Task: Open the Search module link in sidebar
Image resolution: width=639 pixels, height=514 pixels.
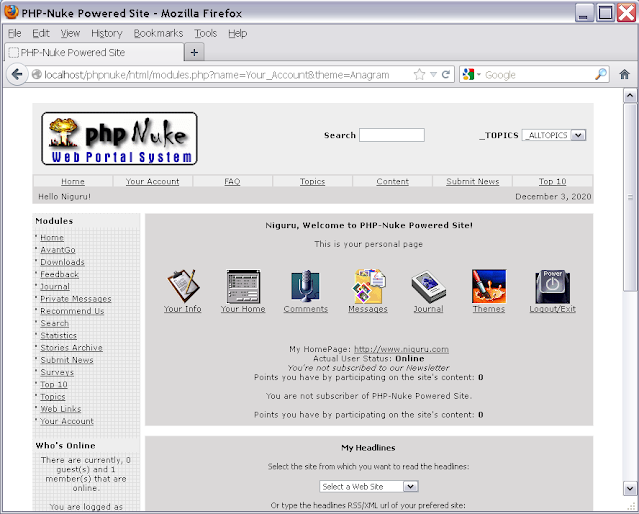Action: coord(55,323)
